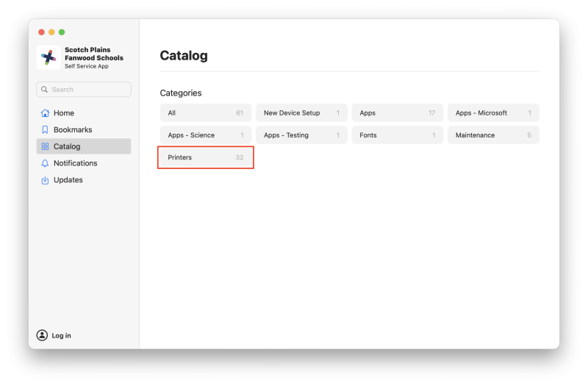Viewport: 588px width, 386px height.
Task: Go to Notifications in the sidebar
Action: (x=75, y=163)
